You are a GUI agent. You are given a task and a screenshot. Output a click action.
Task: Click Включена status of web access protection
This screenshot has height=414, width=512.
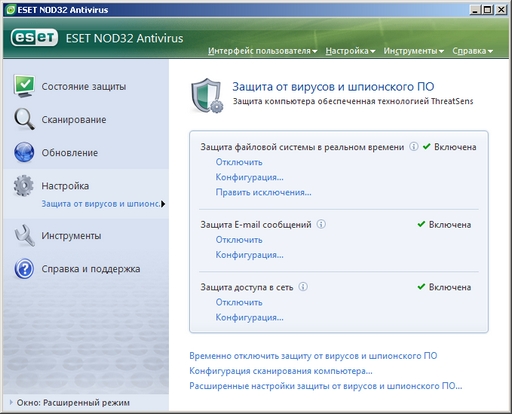[x=450, y=287]
